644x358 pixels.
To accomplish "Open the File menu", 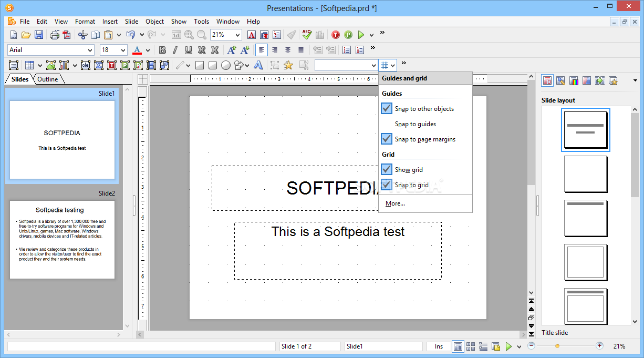I will (x=25, y=22).
